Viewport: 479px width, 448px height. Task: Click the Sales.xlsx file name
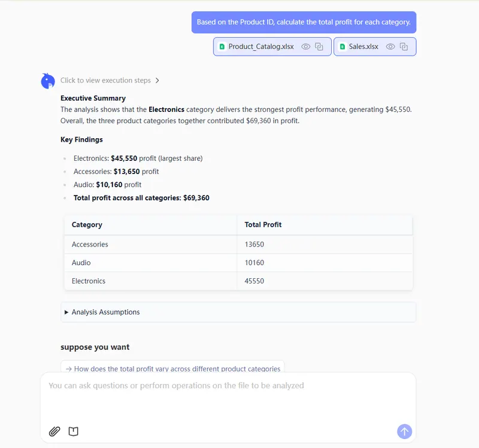[363, 47]
